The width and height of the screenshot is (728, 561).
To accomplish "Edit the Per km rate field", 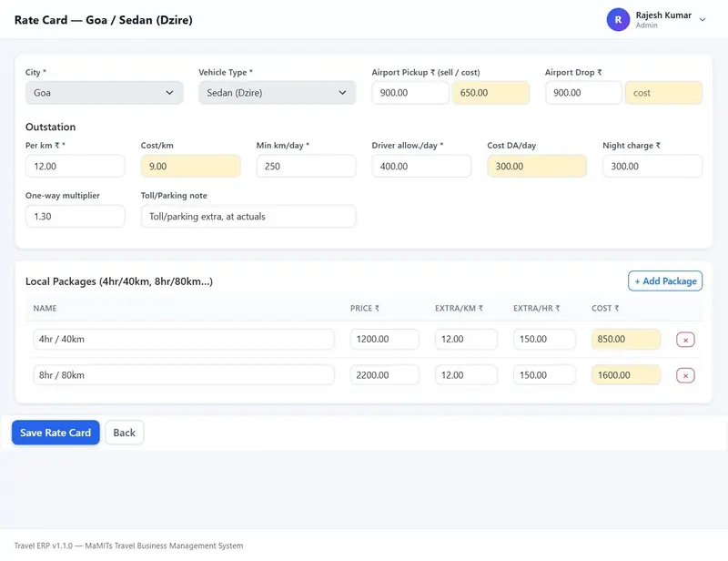I will [x=76, y=166].
